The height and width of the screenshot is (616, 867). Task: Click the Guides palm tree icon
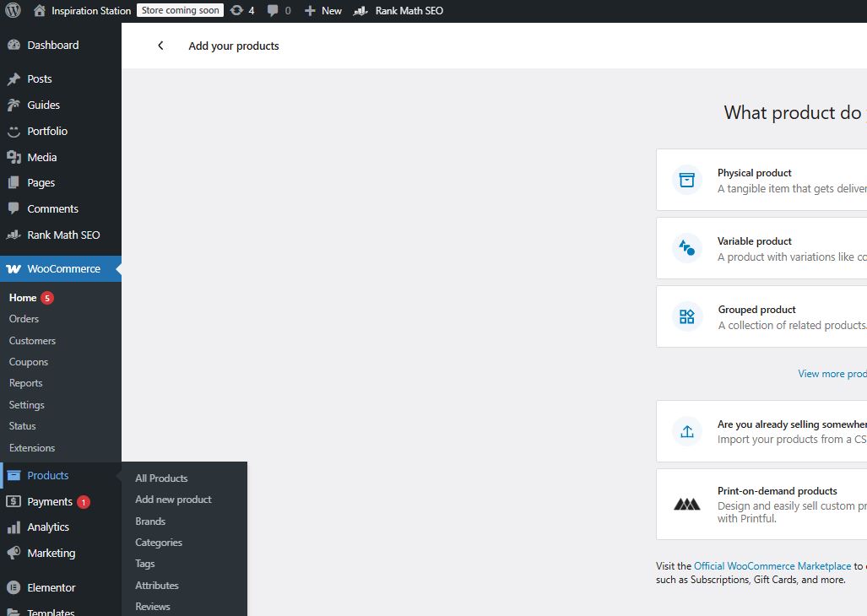coord(14,105)
